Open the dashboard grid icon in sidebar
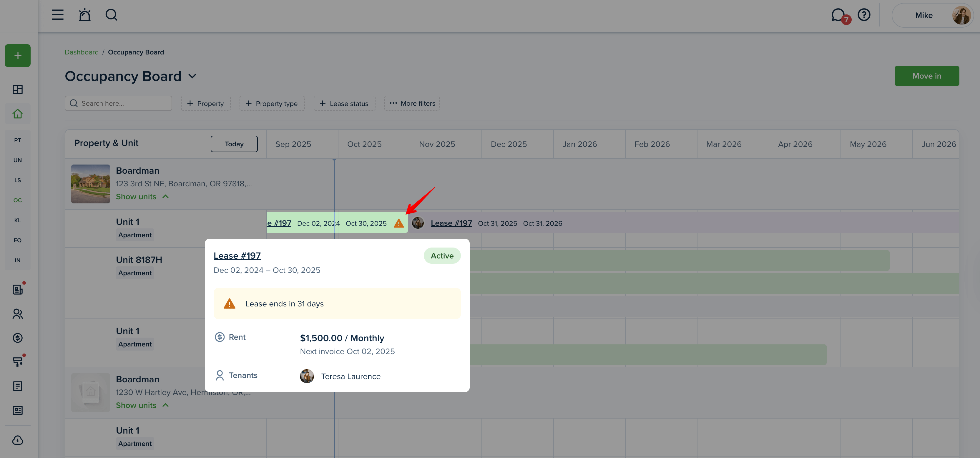This screenshot has height=458, width=980. pos(17,89)
